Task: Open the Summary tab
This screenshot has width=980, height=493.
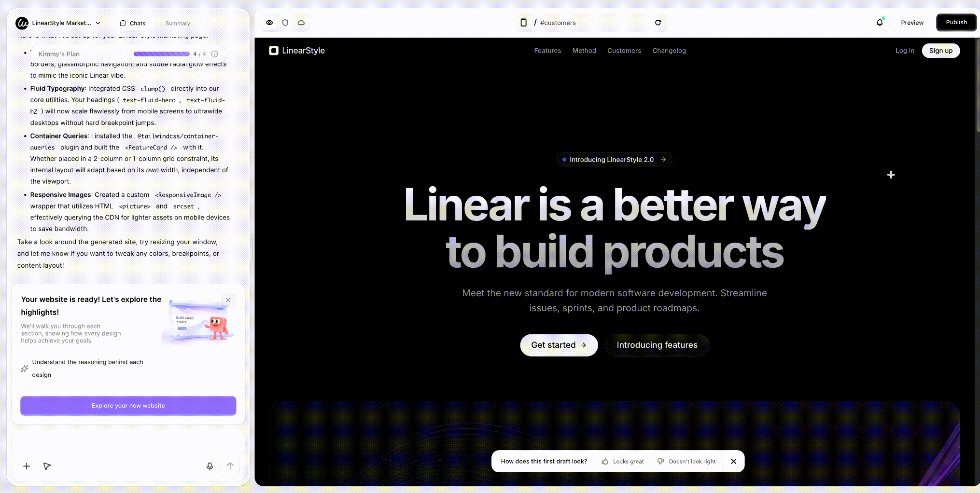Action: pyautogui.click(x=178, y=23)
